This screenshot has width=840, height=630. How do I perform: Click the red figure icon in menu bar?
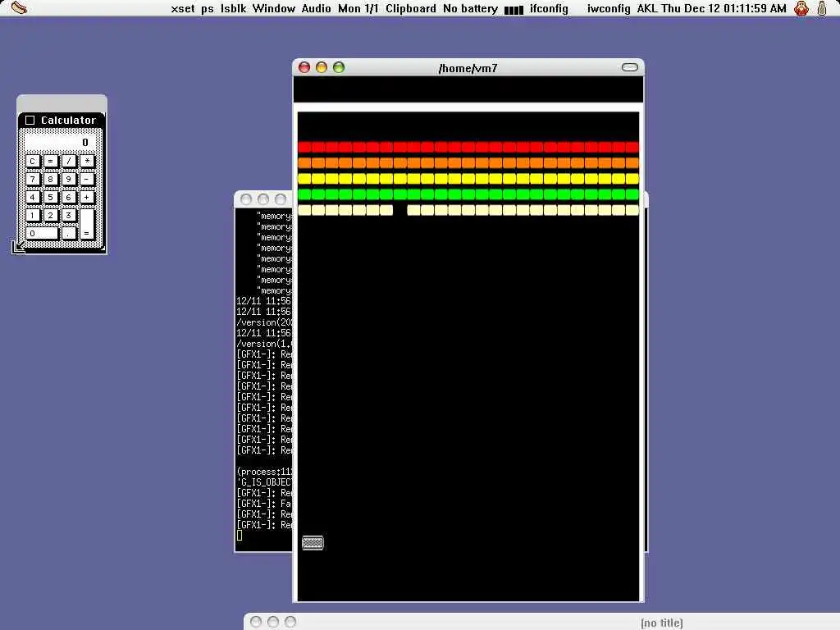click(x=801, y=8)
